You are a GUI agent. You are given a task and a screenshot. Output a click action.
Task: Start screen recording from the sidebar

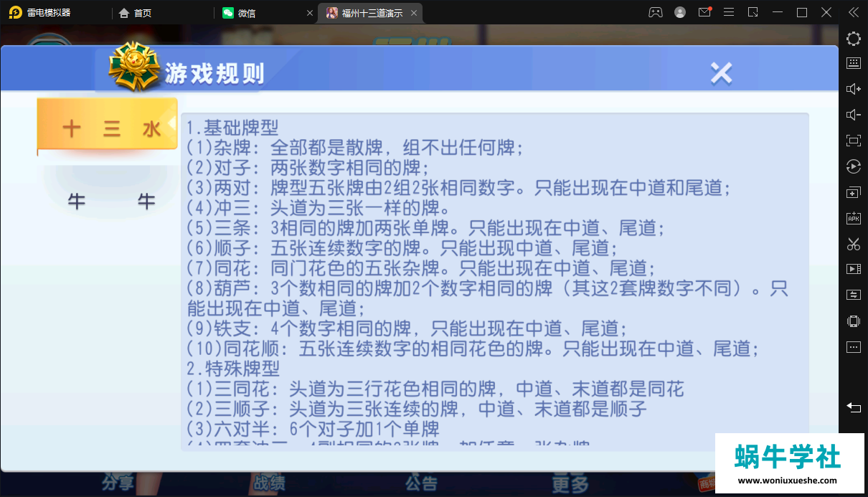(x=853, y=270)
